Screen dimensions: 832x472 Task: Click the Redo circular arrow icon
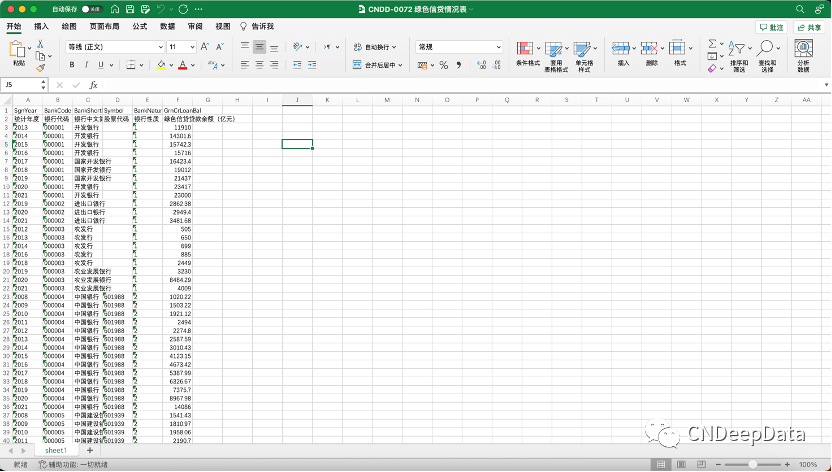(184, 9)
